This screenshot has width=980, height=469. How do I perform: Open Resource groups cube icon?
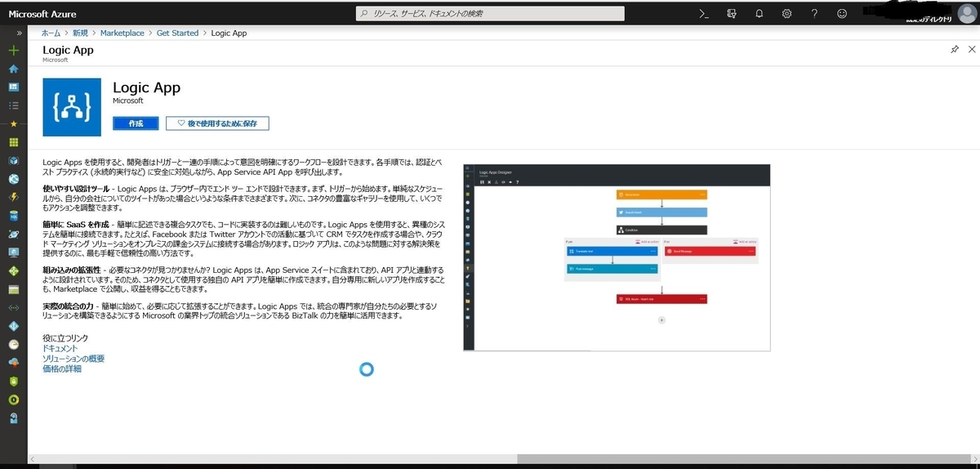tap(13, 161)
